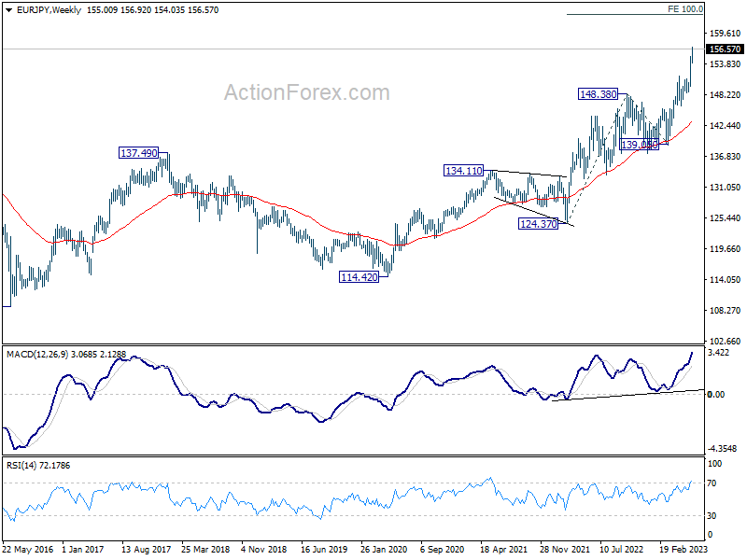Select the 139.050 price label

[640, 145]
